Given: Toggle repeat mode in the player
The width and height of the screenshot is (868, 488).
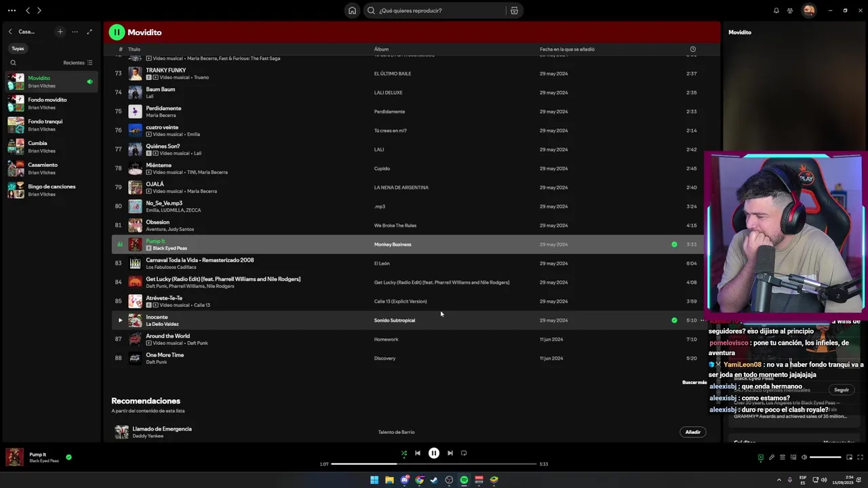Looking at the screenshot, I should (x=464, y=453).
